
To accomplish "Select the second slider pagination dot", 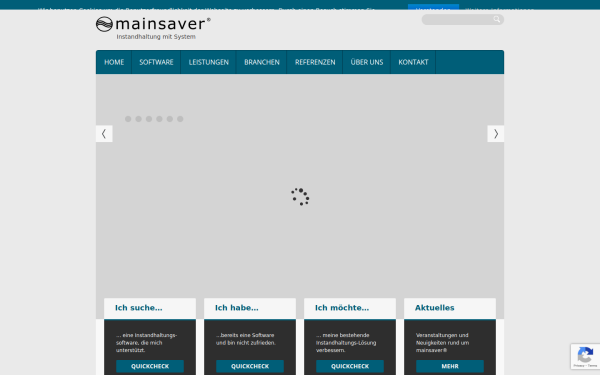I will pos(139,119).
